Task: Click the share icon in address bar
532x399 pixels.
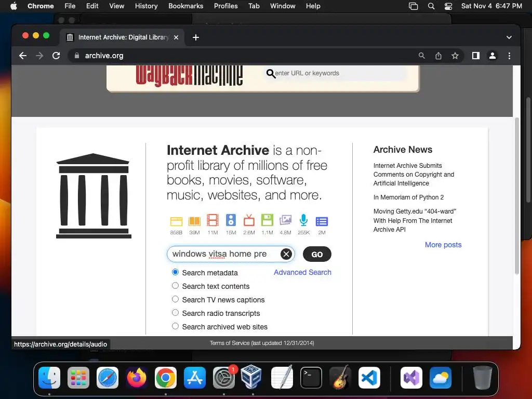Action: pyautogui.click(x=438, y=56)
